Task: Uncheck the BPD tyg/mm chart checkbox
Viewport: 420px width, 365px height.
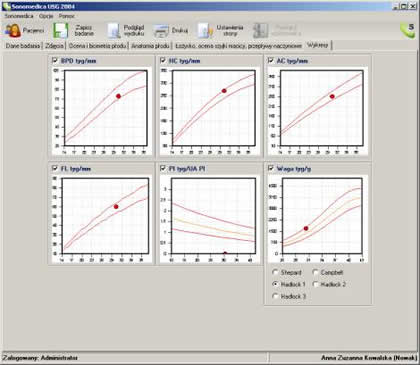Action: [55, 60]
